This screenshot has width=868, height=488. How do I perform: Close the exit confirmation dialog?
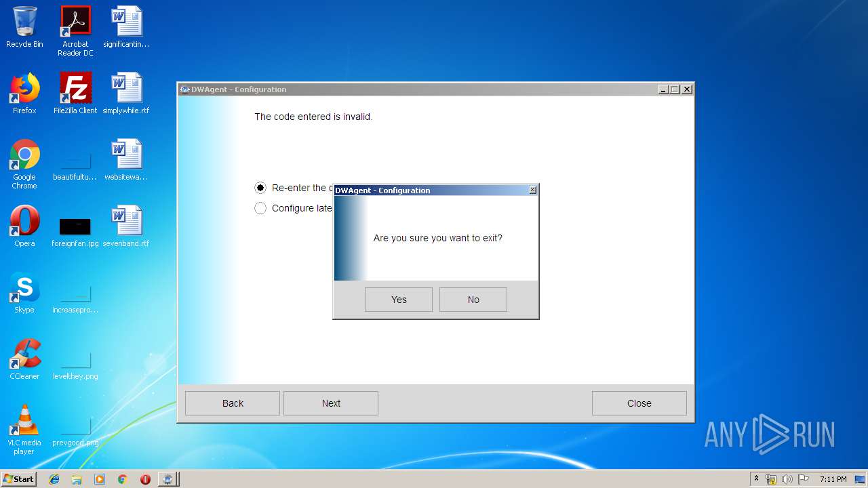[x=533, y=190]
